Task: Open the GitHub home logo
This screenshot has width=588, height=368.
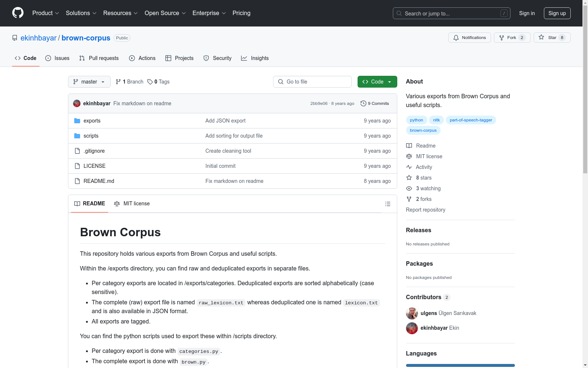Action: (18, 13)
